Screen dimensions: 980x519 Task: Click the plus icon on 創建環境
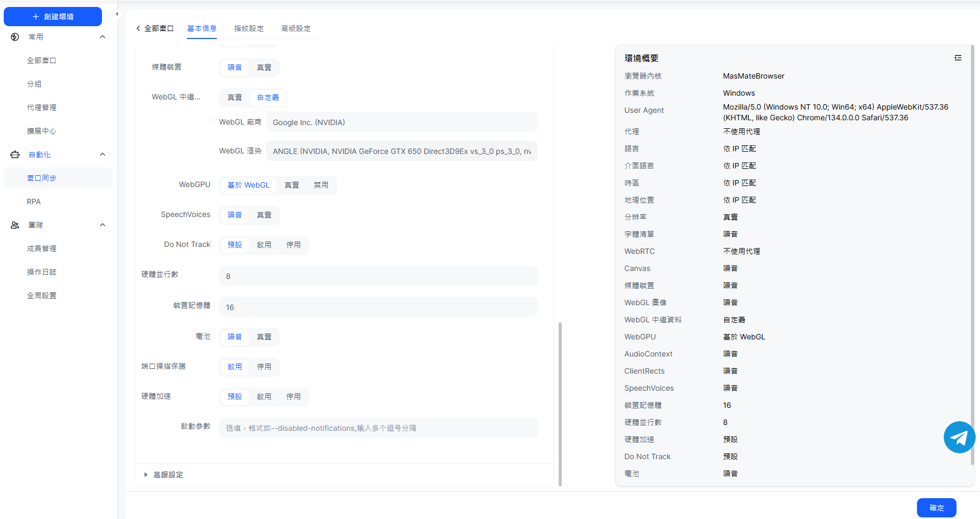click(36, 17)
